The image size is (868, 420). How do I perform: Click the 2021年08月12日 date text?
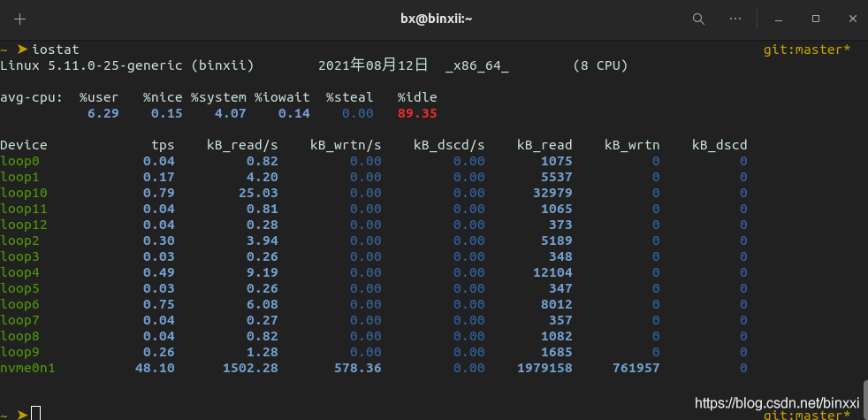373,65
